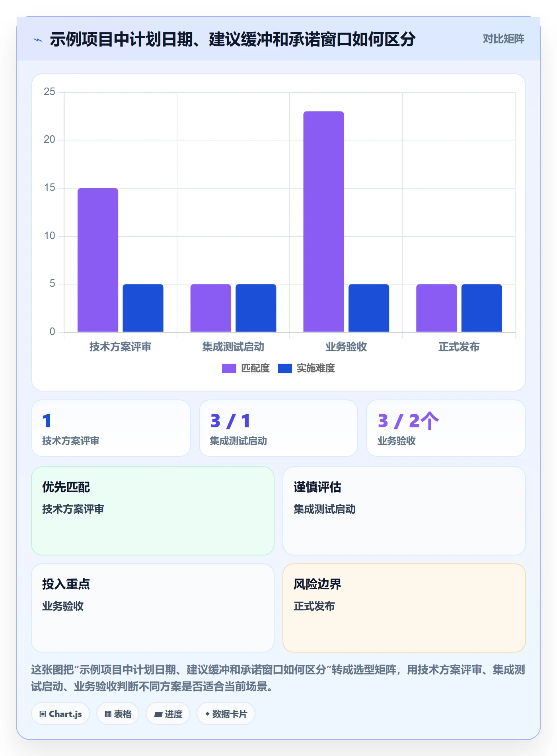557x756 pixels.
Task: Click the Chart.js tag chip
Action: click(x=60, y=714)
